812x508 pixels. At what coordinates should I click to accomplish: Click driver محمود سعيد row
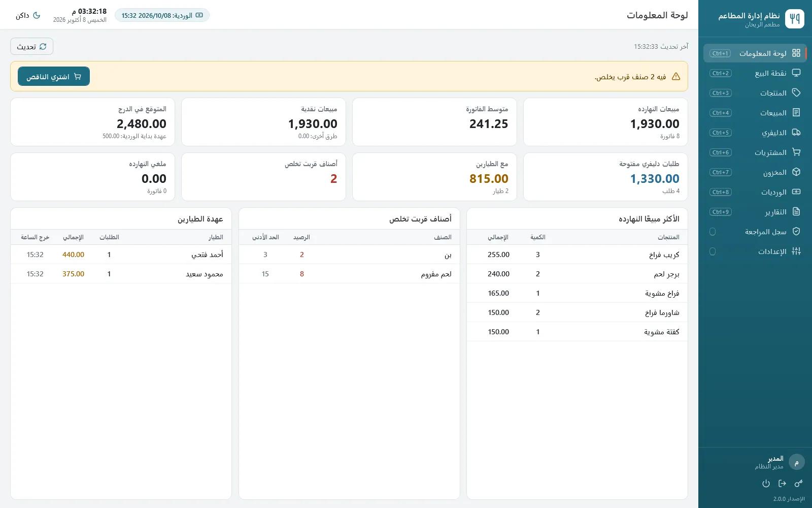click(x=121, y=274)
